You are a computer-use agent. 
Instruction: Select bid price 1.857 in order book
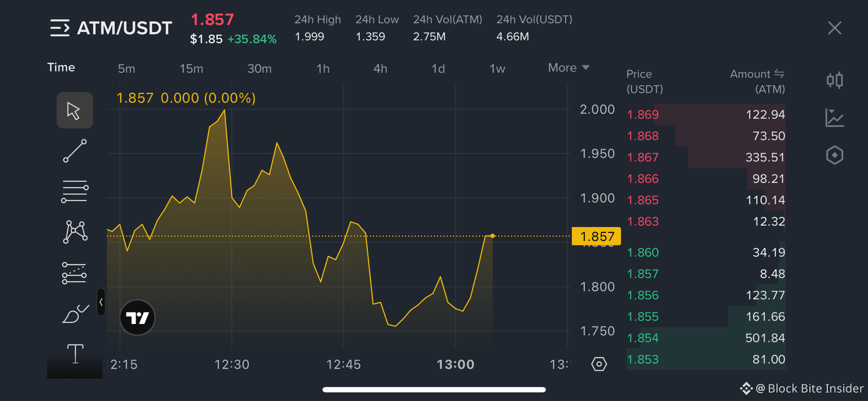pos(642,273)
